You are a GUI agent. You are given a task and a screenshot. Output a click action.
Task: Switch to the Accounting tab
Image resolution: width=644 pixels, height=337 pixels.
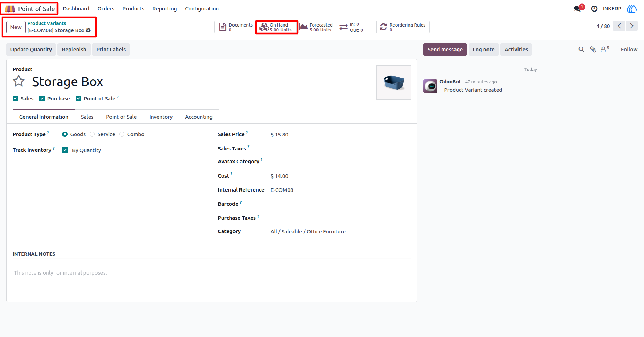click(x=199, y=117)
